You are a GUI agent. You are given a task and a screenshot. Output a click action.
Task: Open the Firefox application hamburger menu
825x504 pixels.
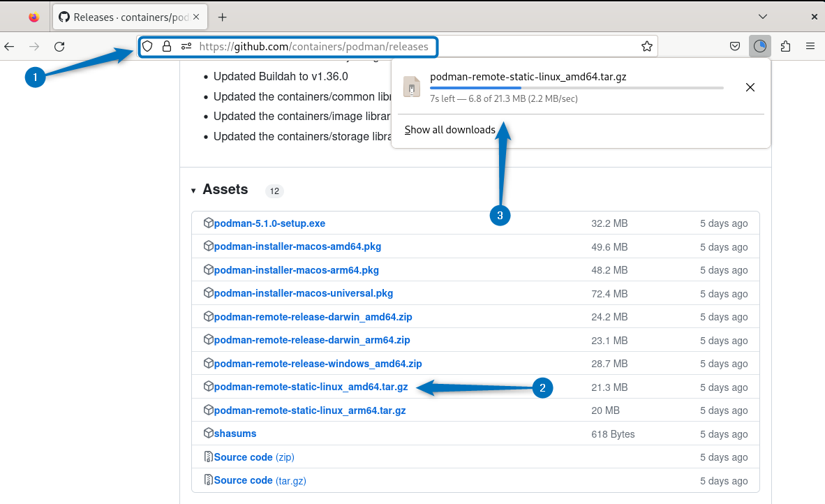[x=810, y=45]
